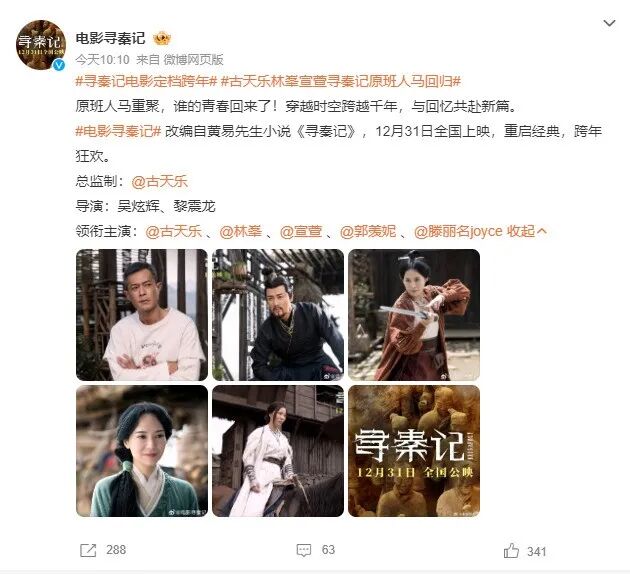Image resolution: width=630 pixels, height=574 pixels.
Task: Open the @宣萱 mention link
Action: 301,231
